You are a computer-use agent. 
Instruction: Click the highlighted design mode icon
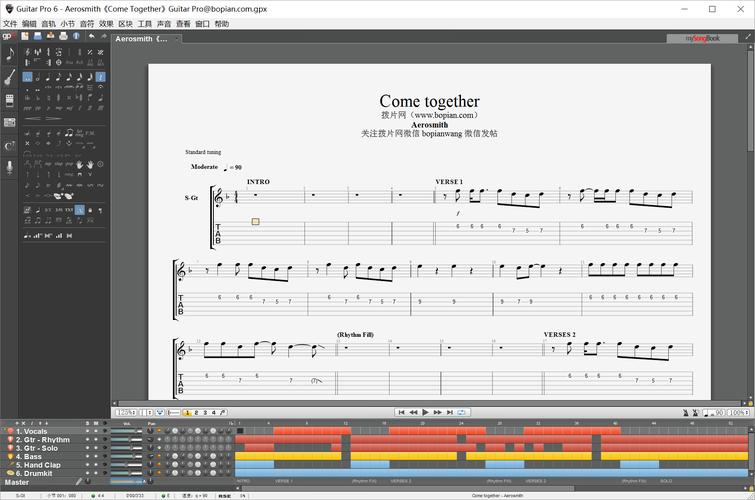tap(80, 210)
